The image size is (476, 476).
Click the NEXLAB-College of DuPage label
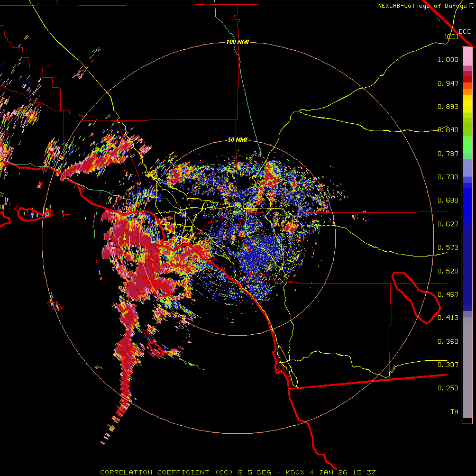point(422,6)
